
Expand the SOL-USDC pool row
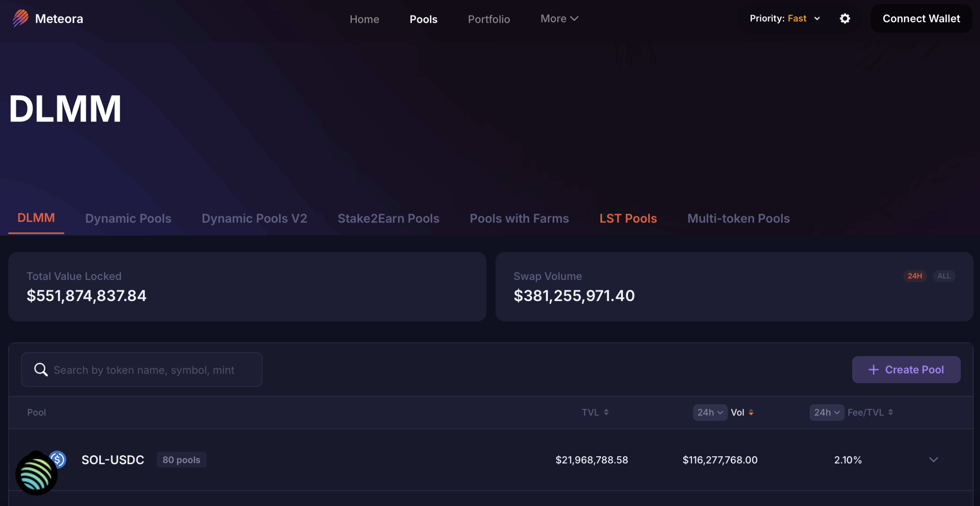click(933, 459)
